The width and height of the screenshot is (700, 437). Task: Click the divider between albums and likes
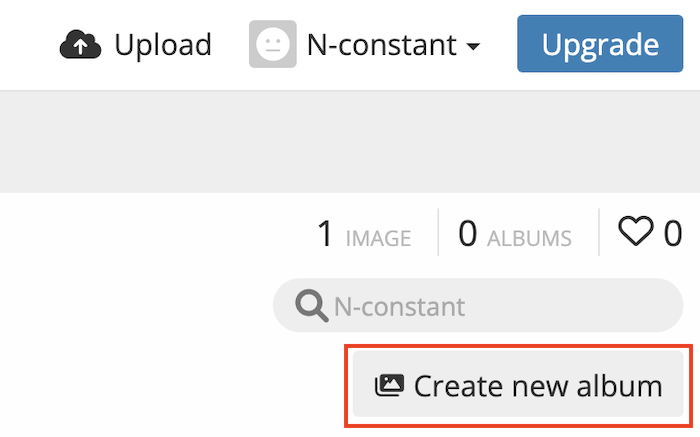coord(598,233)
